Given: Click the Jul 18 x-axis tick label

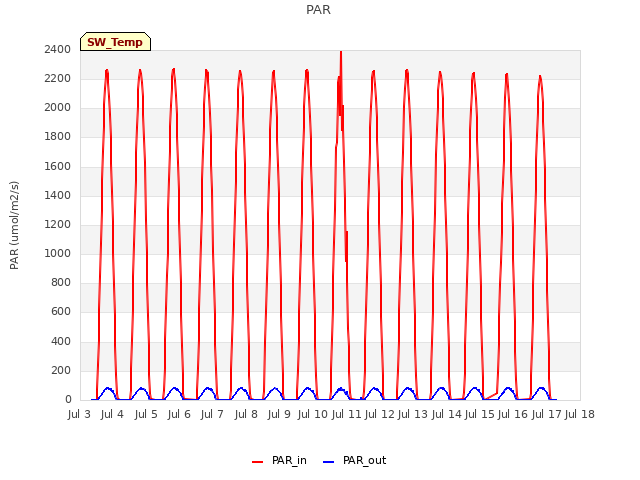Looking at the screenshot, I should tap(580, 414).
